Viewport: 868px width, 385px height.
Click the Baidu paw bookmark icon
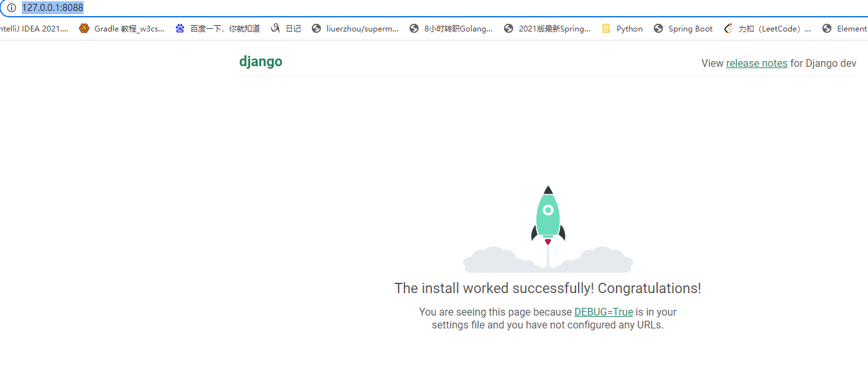coord(180,28)
